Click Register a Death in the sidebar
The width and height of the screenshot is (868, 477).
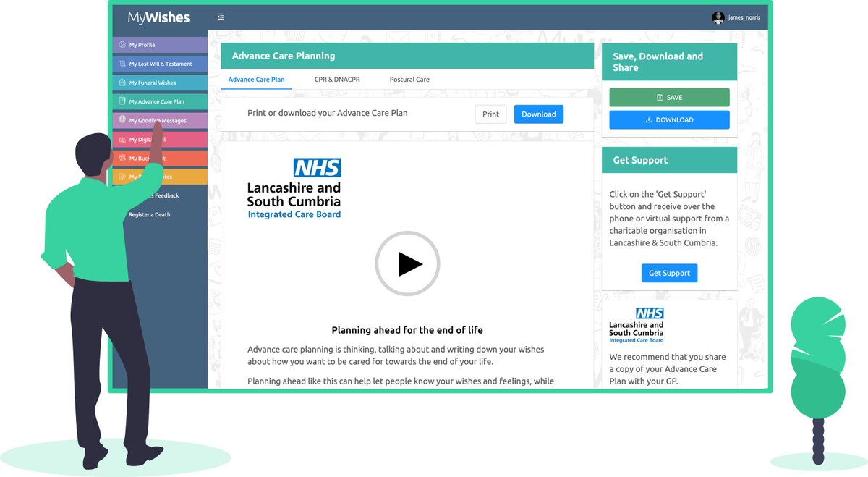[x=150, y=214]
